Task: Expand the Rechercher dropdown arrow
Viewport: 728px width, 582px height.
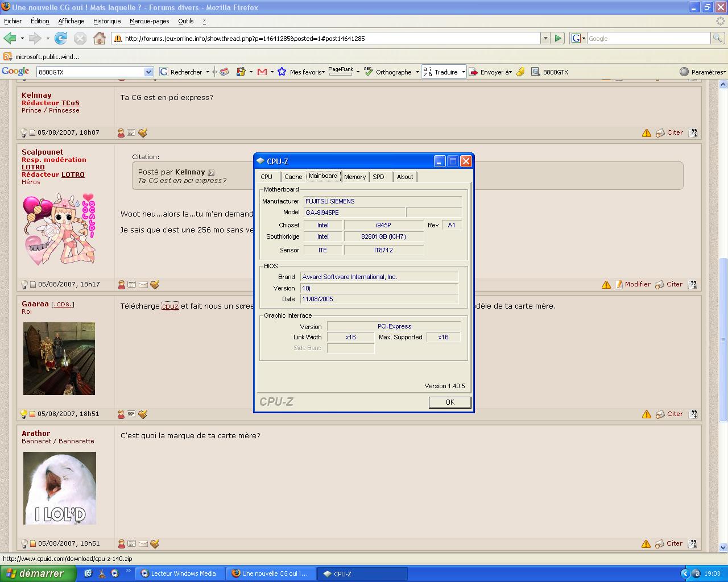Action: click(x=207, y=72)
